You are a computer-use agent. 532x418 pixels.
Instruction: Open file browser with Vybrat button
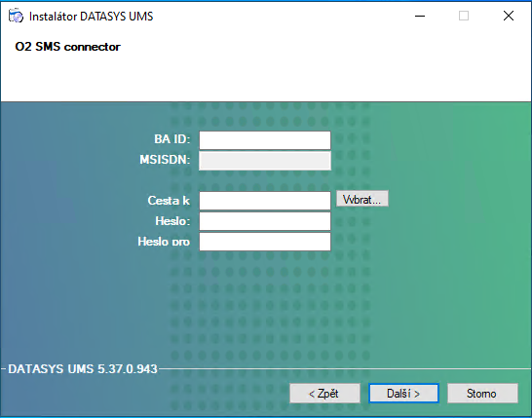[x=362, y=199]
